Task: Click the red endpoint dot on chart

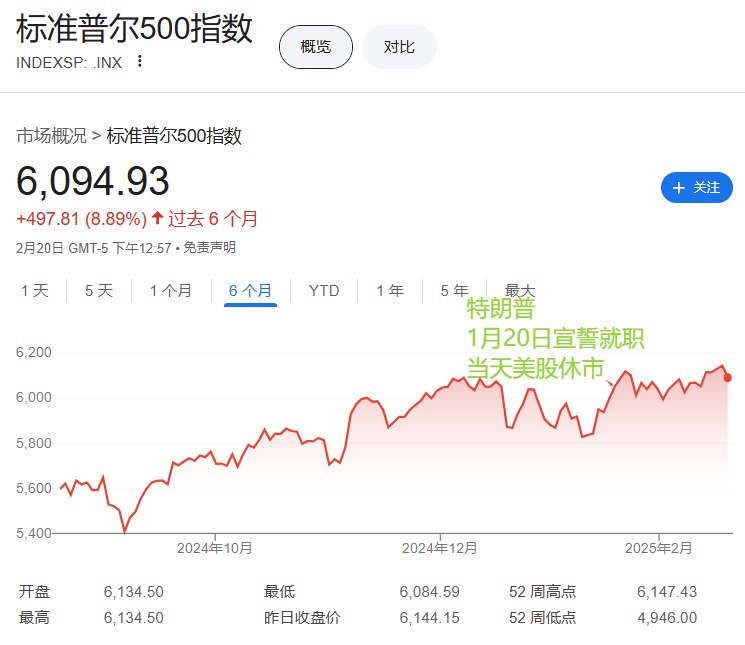Action: click(x=727, y=378)
